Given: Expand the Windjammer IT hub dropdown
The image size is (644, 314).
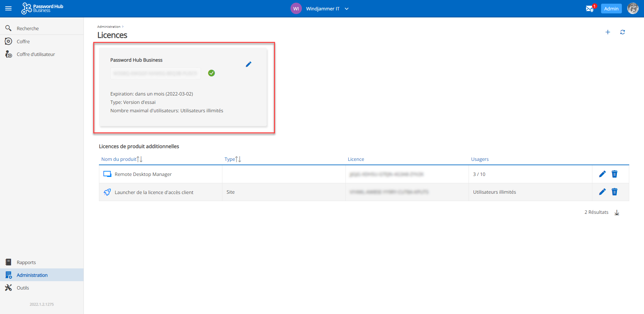Looking at the screenshot, I should pyautogui.click(x=346, y=9).
